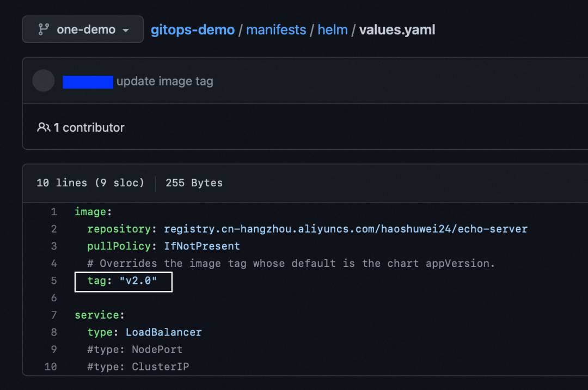Screen dimensions: 588x390
Task: Navigate to the manifests folder breadcrumb
Action: pyautogui.click(x=276, y=29)
